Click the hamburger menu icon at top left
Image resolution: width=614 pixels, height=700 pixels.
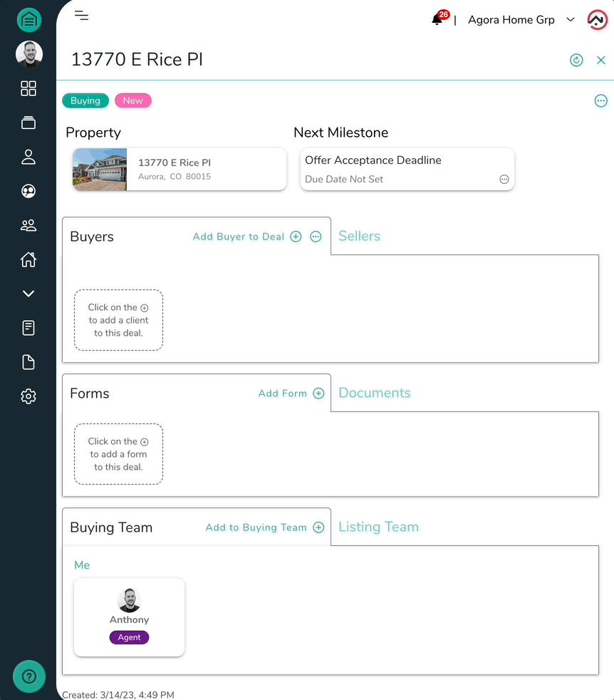81,15
